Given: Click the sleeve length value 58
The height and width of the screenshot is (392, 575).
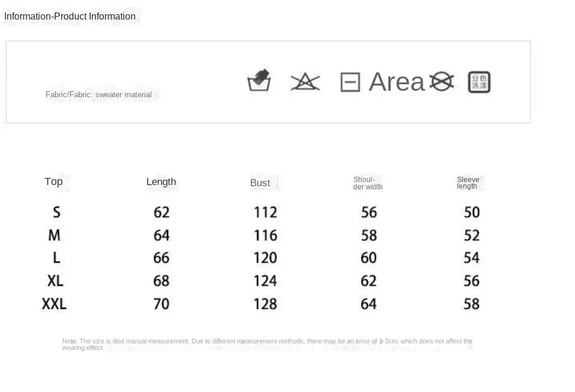Looking at the screenshot, I should (472, 304).
